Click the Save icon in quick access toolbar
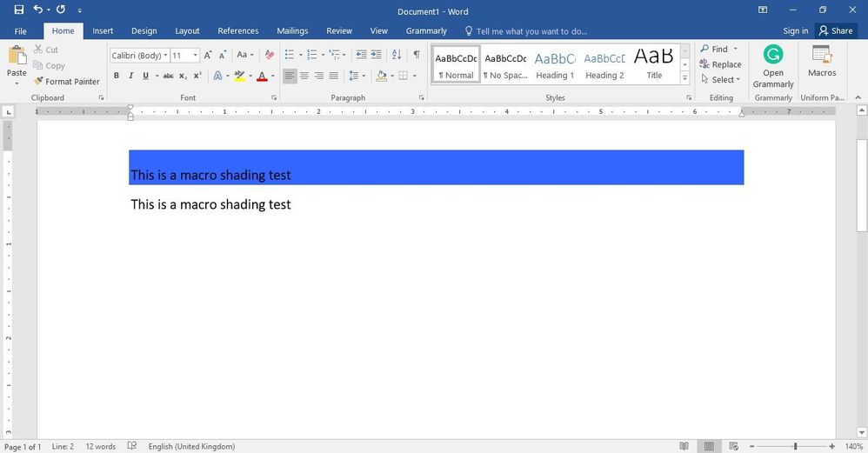The width and height of the screenshot is (868, 453). (x=19, y=10)
